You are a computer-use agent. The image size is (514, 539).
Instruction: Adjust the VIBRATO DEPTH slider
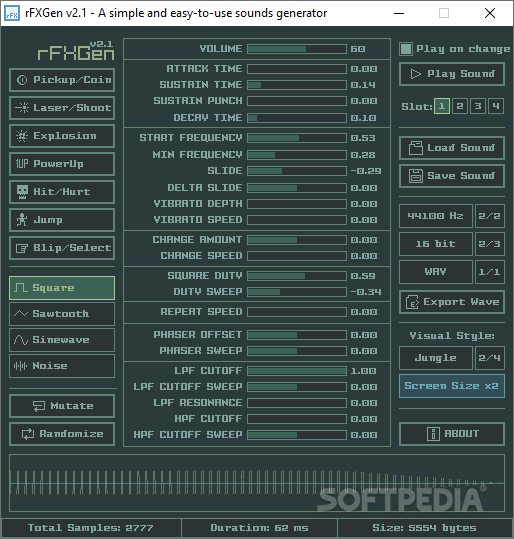(297, 204)
